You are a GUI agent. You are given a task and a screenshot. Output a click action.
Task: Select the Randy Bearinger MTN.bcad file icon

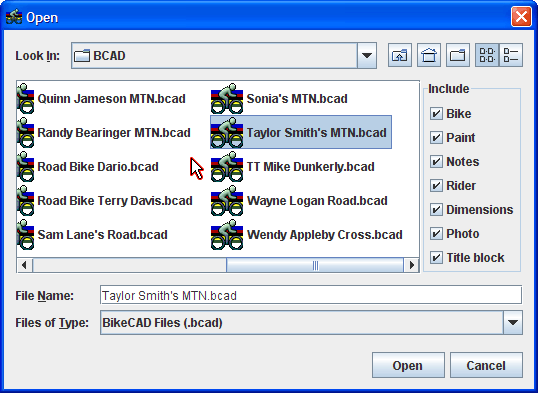click(26, 132)
